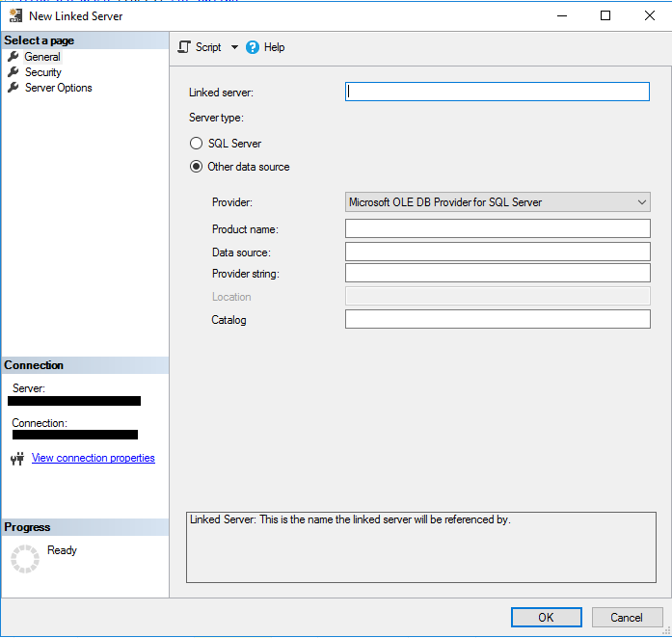Screen dimensions: 672x638
Task: Click the blue Help question mark icon
Action: coord(253,47)
